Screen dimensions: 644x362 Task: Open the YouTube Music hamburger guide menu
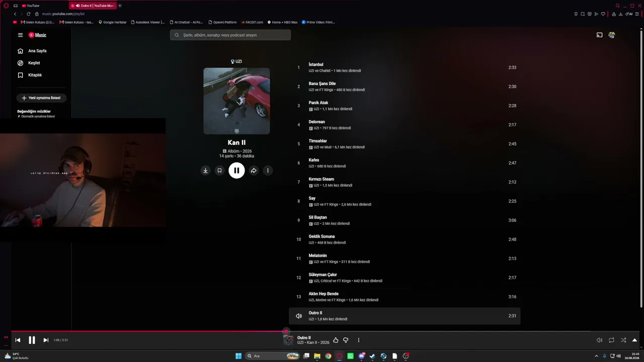pyautogui.click(x=20, y=35)
